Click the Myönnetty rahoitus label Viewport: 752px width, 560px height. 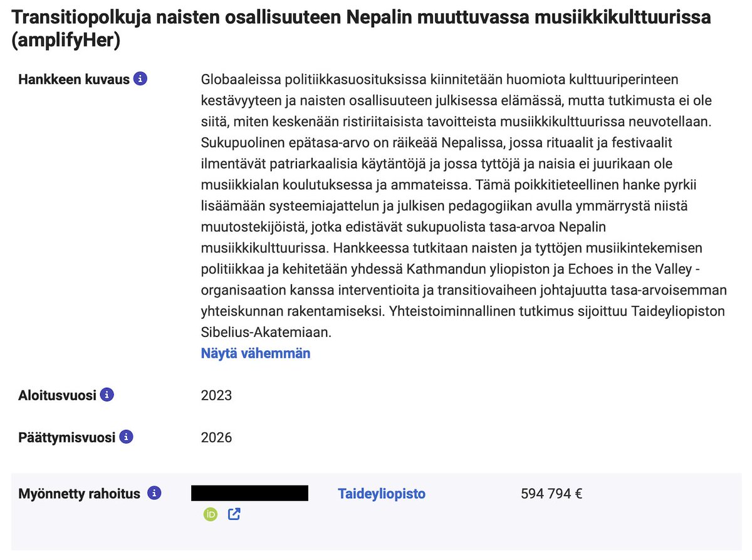(80, 494)
